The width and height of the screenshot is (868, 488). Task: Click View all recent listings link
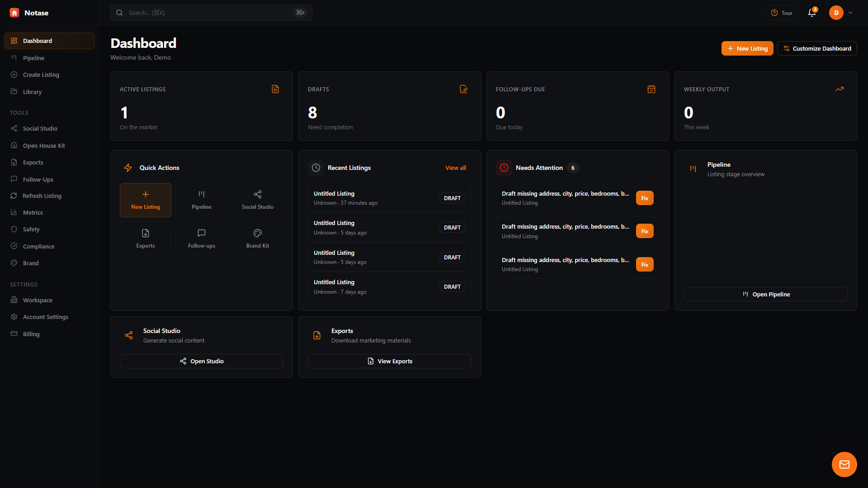[x=455, y=168]
